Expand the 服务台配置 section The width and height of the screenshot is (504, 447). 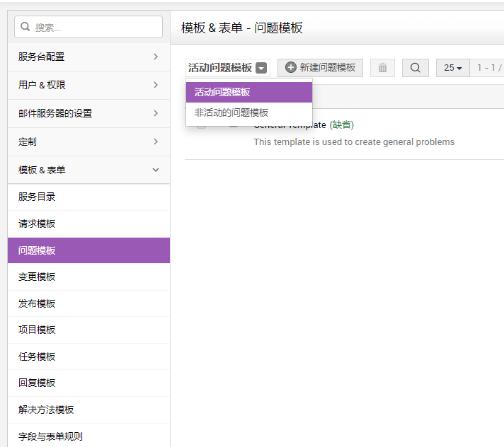(156, 57)
